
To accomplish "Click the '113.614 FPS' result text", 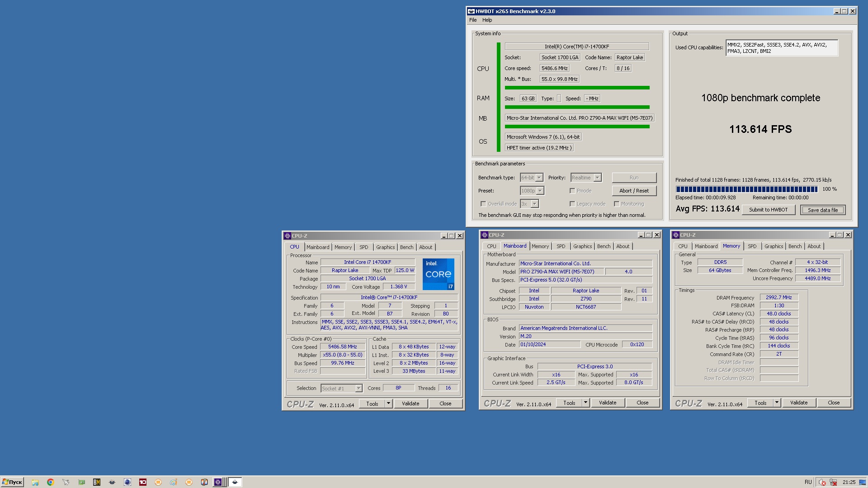I will pos(760,129).
